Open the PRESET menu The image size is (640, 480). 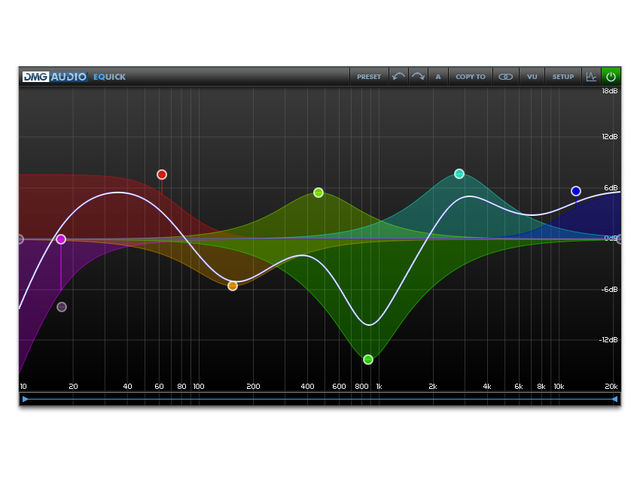click(x=369, y=77)
